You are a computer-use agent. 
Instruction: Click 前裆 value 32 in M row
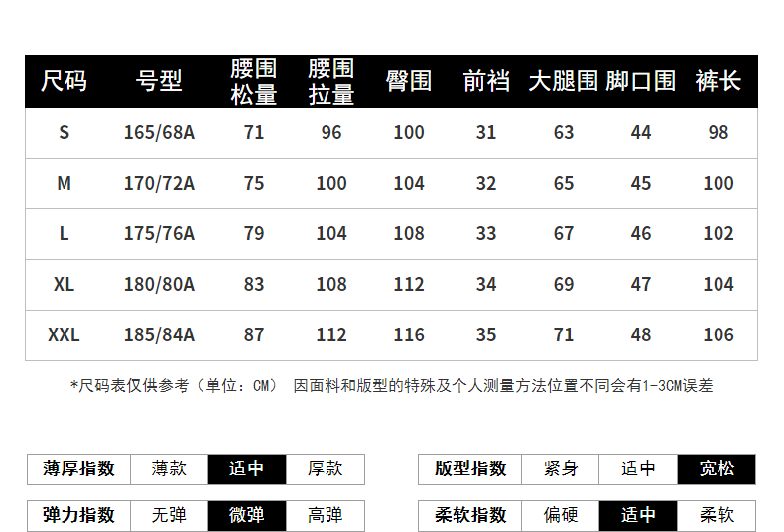(486, 183)
